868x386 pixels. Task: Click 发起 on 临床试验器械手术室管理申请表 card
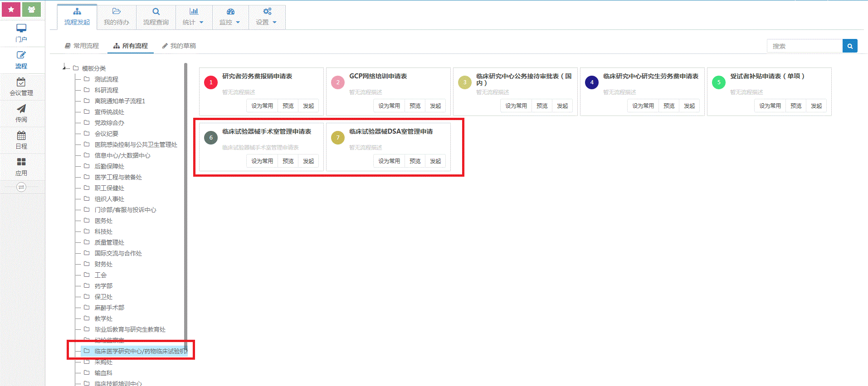tap(308, 161)
